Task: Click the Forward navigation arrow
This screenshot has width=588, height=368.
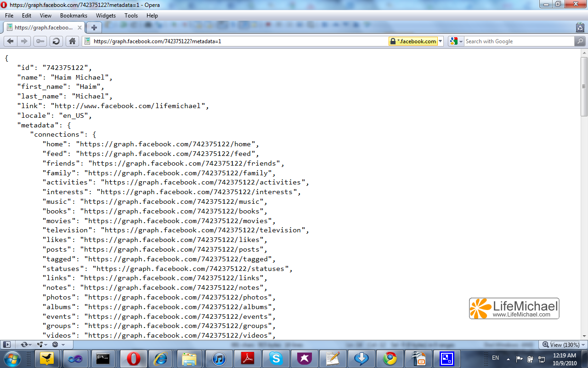Action: 24,41
